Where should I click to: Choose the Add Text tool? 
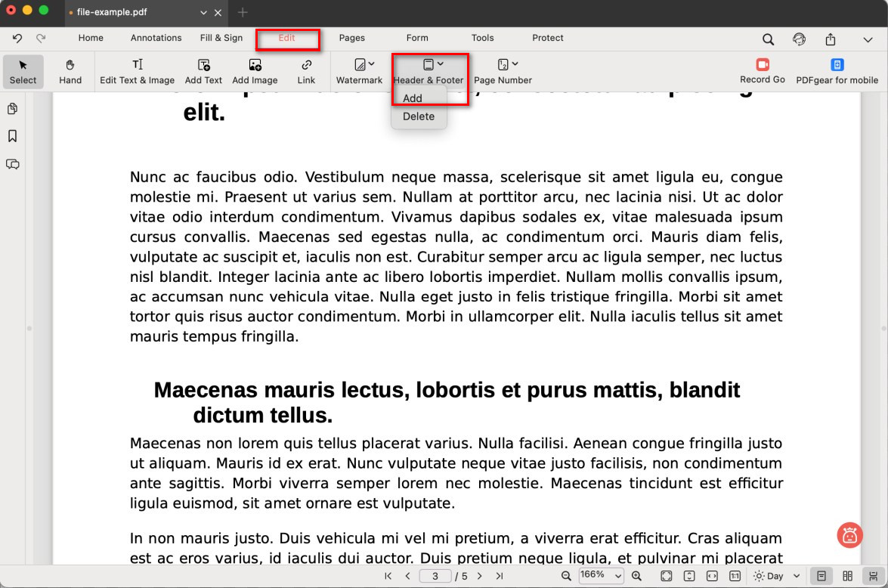click(x=203, y=71)
